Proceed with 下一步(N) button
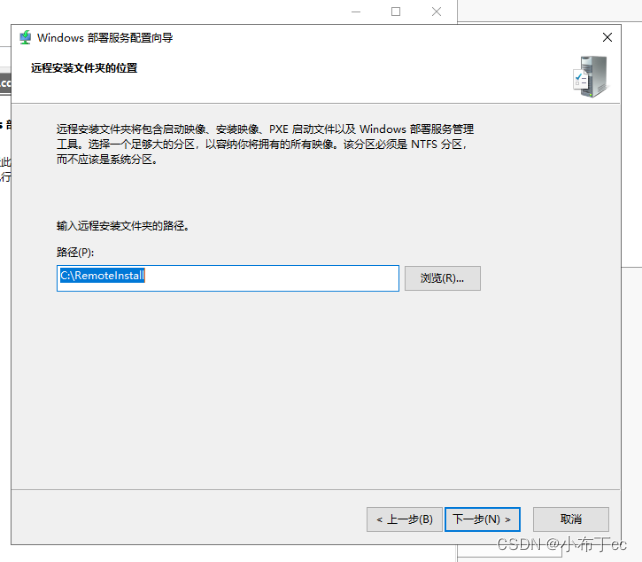The width and height of the screenshot is (642, 562). pos(482,519)
